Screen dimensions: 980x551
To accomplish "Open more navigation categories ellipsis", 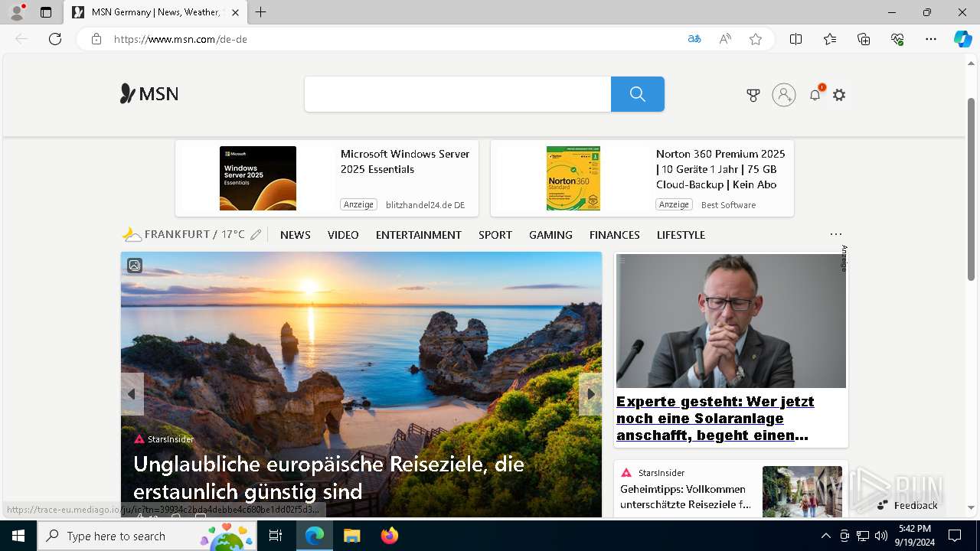I will coord(836,234).
